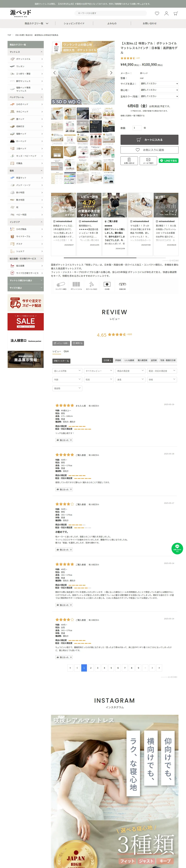Screen dimensions: 186x868
Task: Open ２段ベッド category in sidebar
Action: click(26, 149)
